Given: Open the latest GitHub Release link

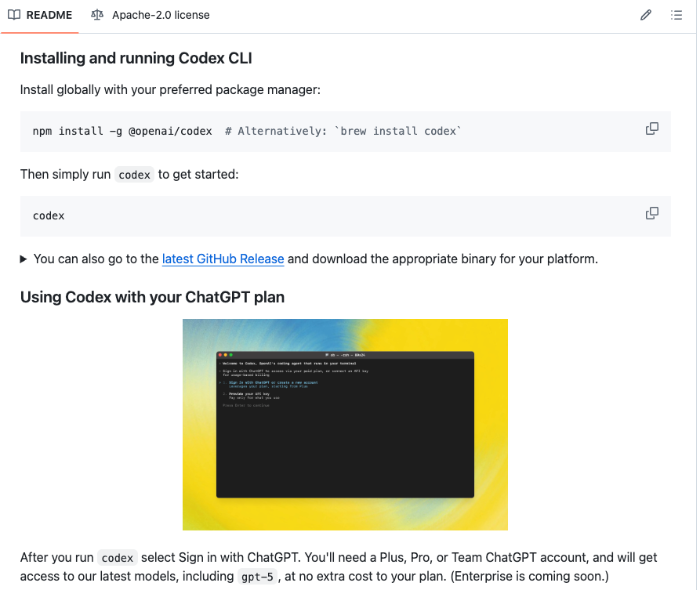Looking at the screenshot, I should 223,259.
